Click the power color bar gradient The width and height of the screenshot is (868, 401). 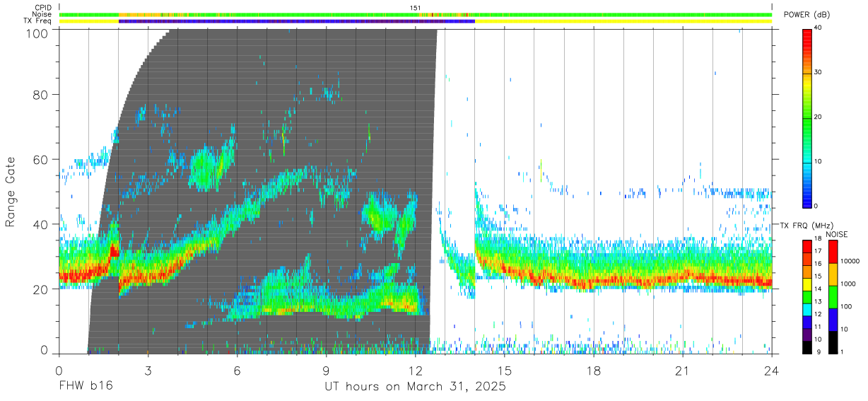[807, 117]
